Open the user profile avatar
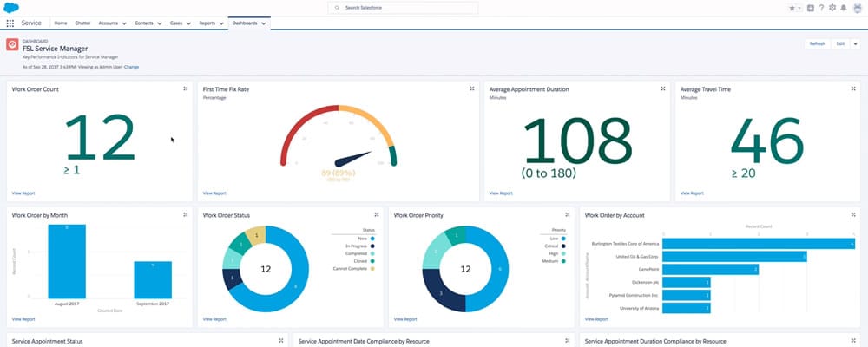868x347 pixels. pyautogui.click(x=858, y=8)
